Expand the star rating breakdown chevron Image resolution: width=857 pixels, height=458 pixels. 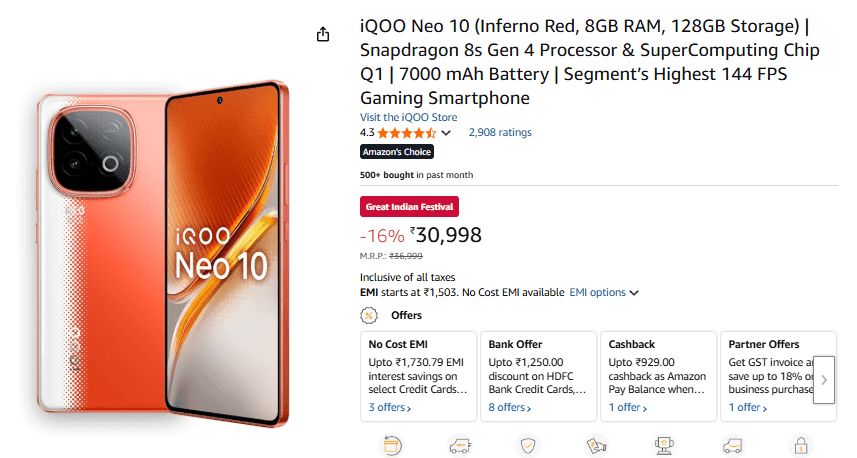(x=446, y=133)
